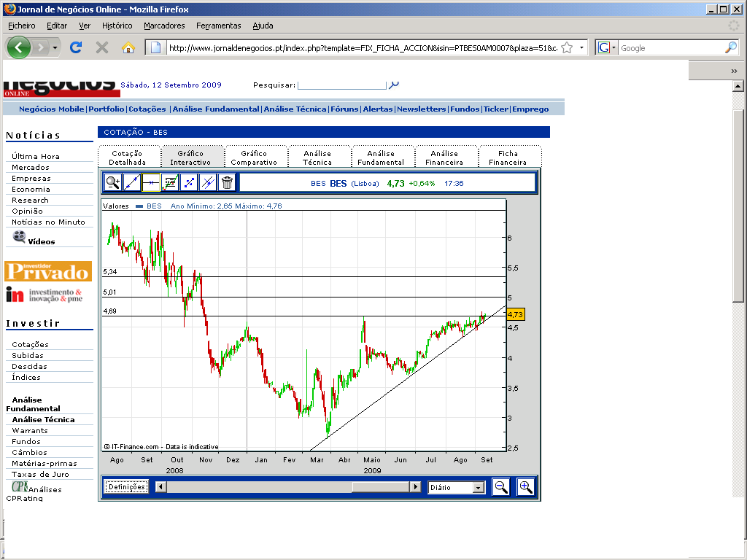Open the Editar menu
Image resolution: width=747 pixels, height=560 pixels.
tap(57, 26)
